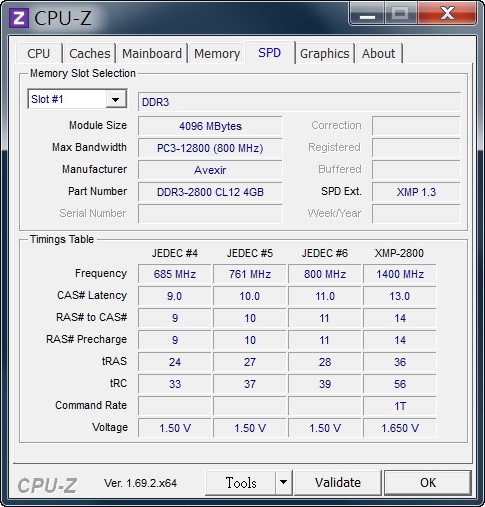Open the Graphics tab
485x507 pixels.
click(325, 53)
